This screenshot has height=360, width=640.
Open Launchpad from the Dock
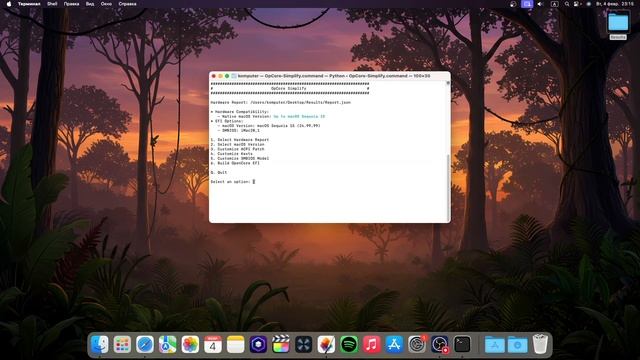[122, 344]
